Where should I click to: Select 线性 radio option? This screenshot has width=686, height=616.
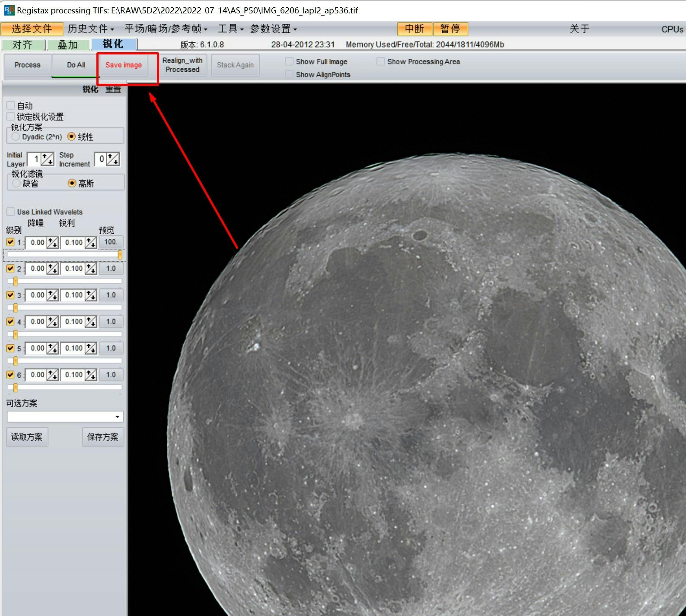[72, 137]
